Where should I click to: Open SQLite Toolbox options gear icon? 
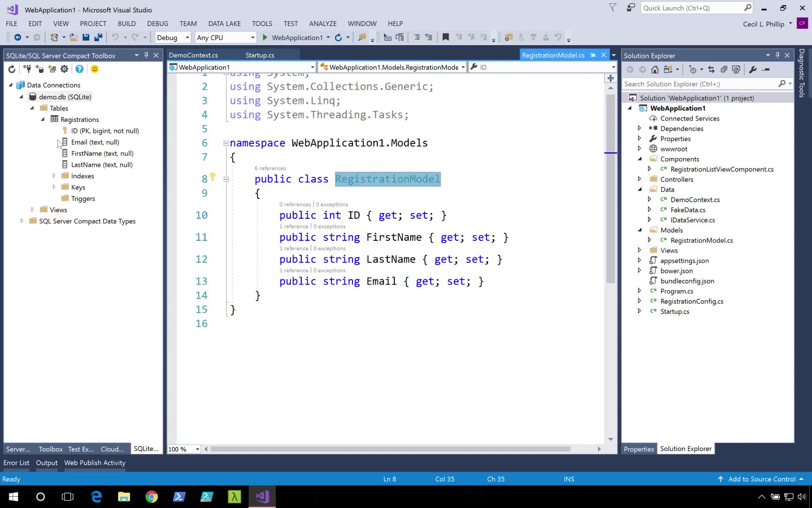click(x=64, y=69)
